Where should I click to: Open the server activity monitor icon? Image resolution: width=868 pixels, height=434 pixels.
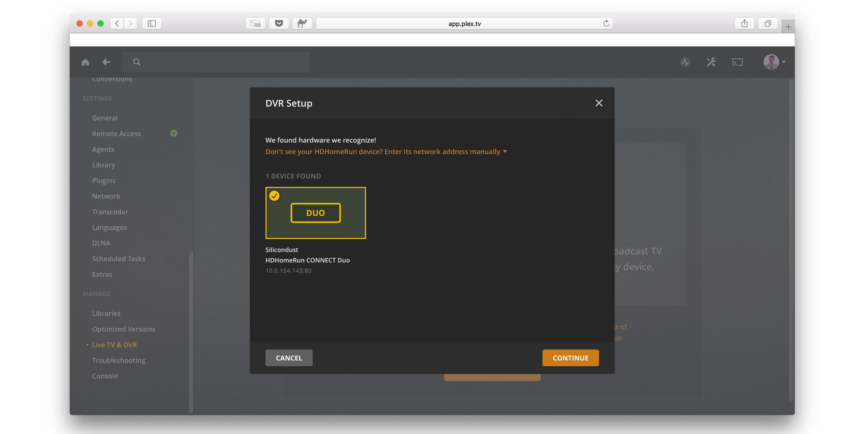[x=685, y=62]
